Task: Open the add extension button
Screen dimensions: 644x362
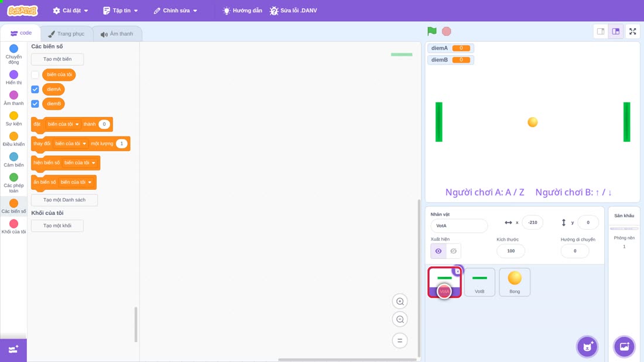Action: [x=13, y=350]
